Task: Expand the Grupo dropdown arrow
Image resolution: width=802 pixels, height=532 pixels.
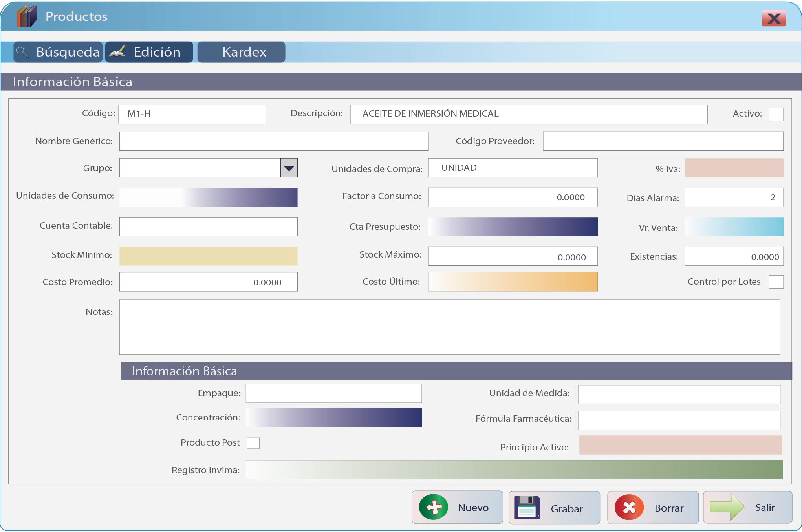Action: coord(289,168)
